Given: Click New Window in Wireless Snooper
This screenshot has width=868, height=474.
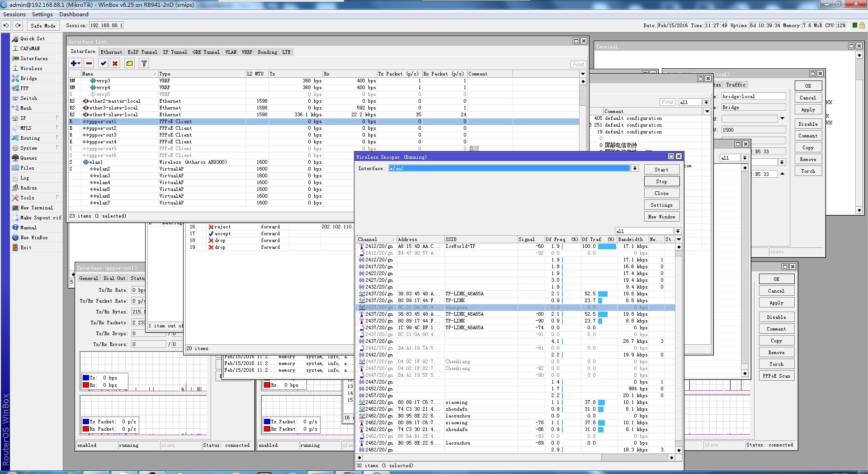Looking at the screenshot, I should click(x=661, y=217).
